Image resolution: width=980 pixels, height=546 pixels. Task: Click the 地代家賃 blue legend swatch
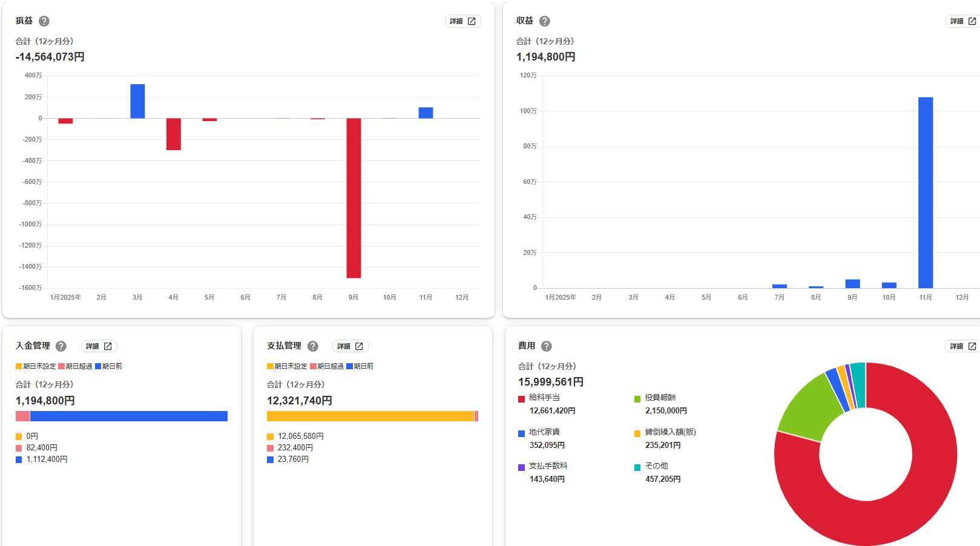(521, 433)
